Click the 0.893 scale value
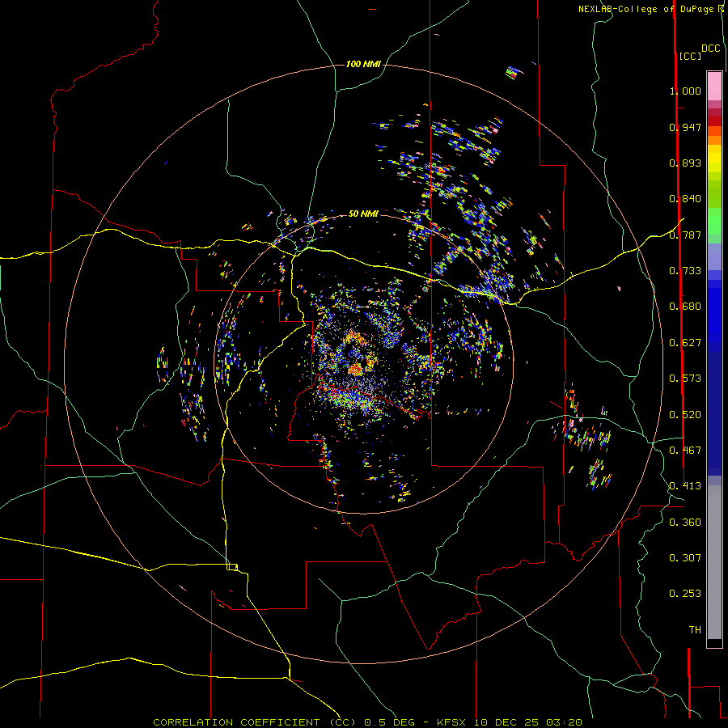Screen dimensions: 728x728 [x=685, y=163]
